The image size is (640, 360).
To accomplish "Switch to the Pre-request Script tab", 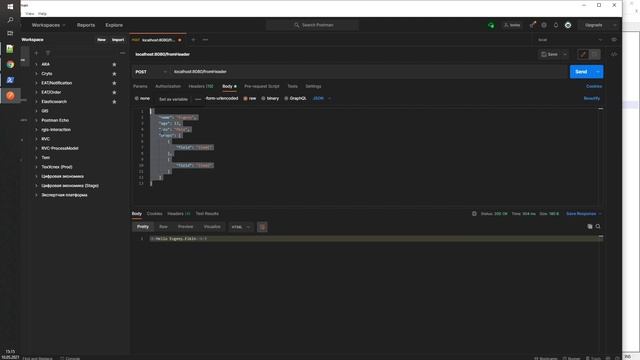I will (262, 87).
